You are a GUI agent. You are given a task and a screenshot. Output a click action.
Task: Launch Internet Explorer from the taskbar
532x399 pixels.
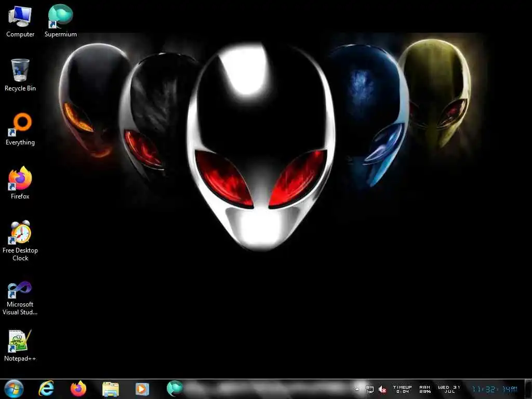[x=46, y=389]
